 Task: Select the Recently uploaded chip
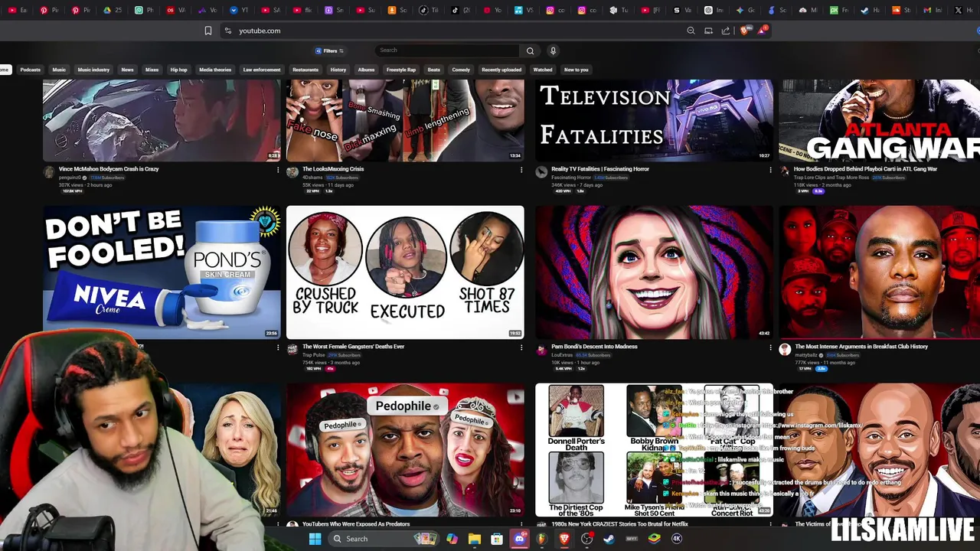pyautogui.click(x=501, y=70)
